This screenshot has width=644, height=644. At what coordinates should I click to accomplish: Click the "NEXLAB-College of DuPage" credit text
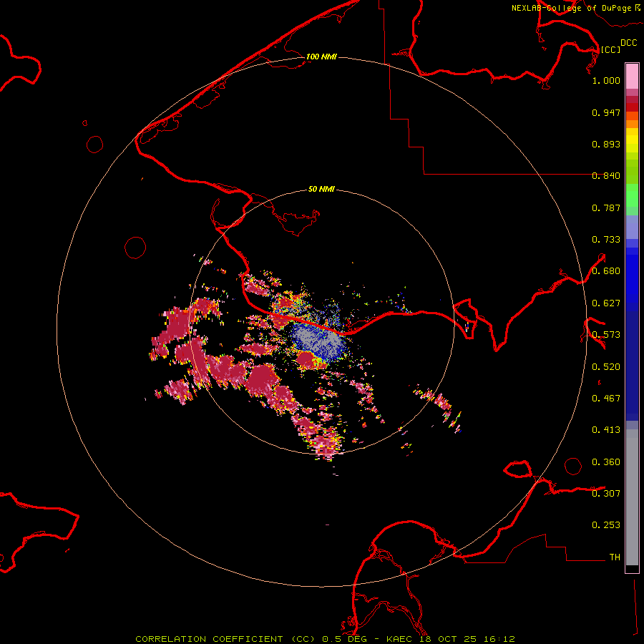[x=571, y=8]
